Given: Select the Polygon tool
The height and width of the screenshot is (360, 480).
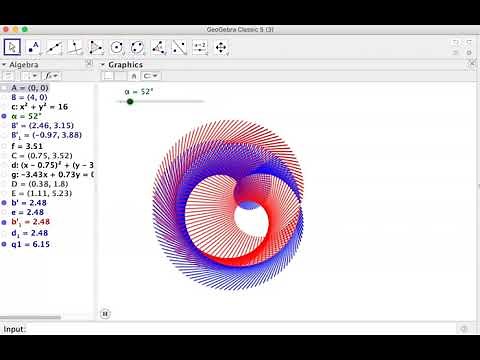Looking at the screenshot, I should coord(96,47).
